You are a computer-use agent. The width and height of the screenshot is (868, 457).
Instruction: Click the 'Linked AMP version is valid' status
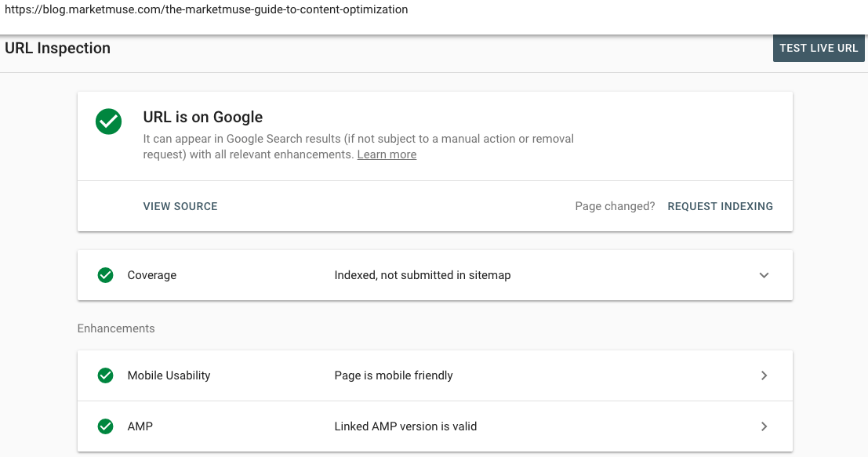click(405, 426)
